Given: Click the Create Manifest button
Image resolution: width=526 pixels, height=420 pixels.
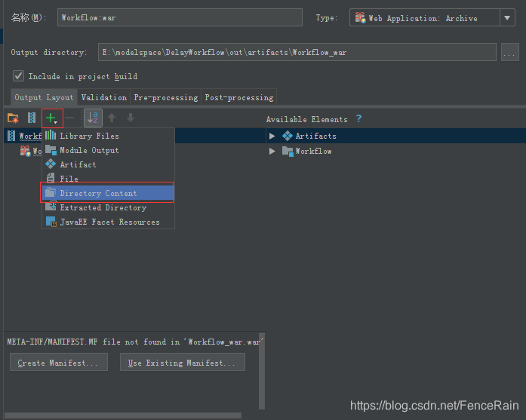Looking at the screenshot, I should click(x=59, y=362).
